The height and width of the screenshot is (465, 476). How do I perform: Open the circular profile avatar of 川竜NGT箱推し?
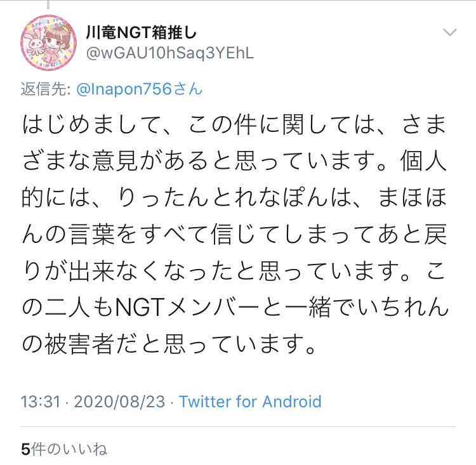(49, 43)
